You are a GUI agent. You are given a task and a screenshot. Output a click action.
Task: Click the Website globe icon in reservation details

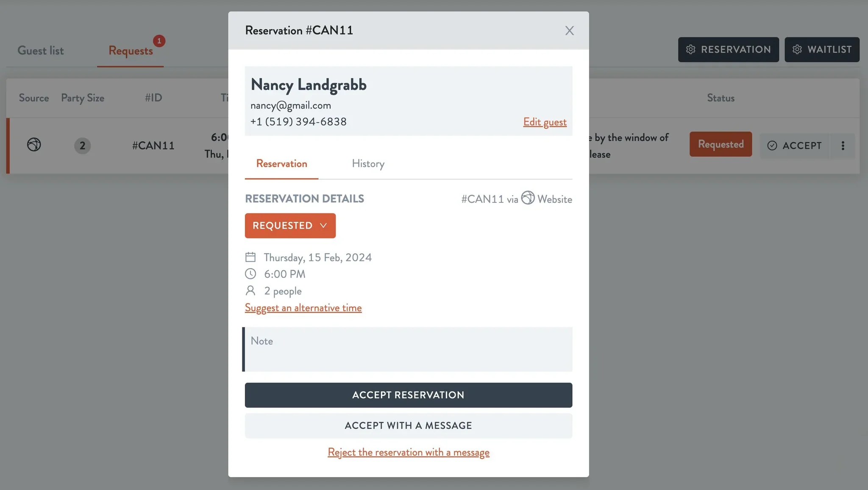point(528,198)
